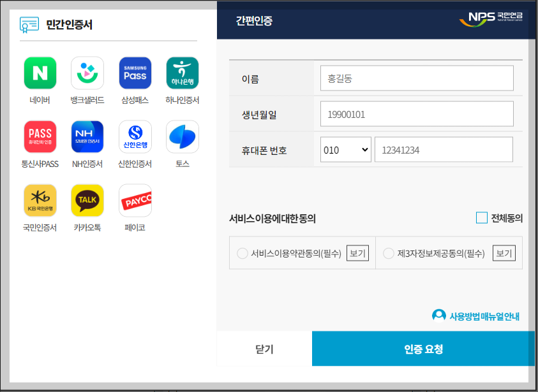Click the 뱅크샐러드 label text

point(87,101)
